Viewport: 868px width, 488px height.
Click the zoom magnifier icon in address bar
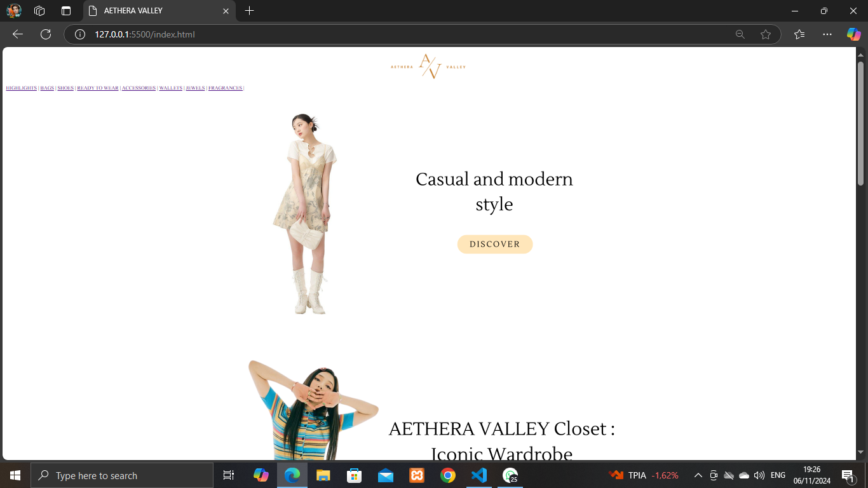(740, 34)
